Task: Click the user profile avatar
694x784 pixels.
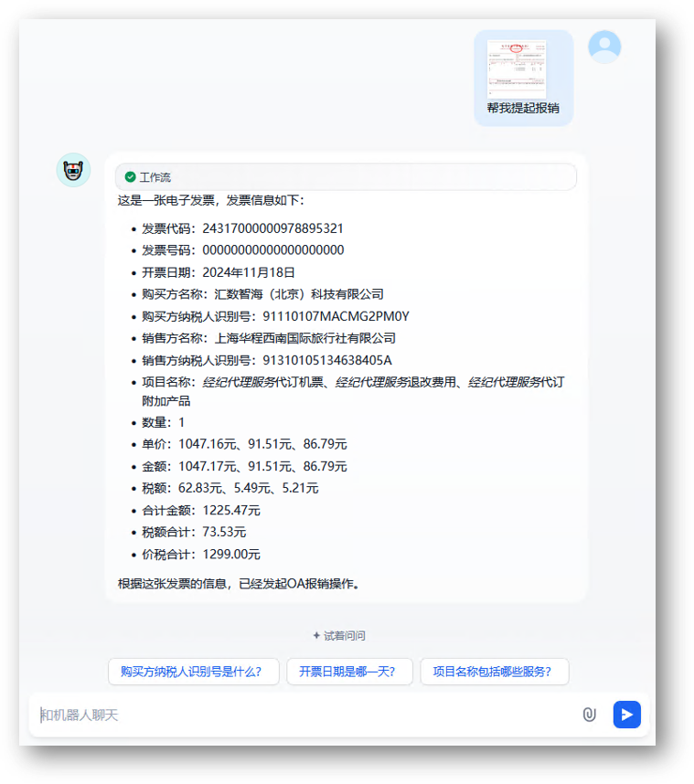Action: [x=604, y=47]
